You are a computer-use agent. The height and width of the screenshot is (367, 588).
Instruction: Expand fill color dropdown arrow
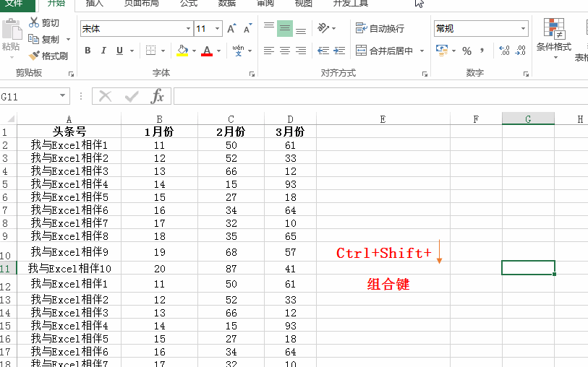pos(194,51)
